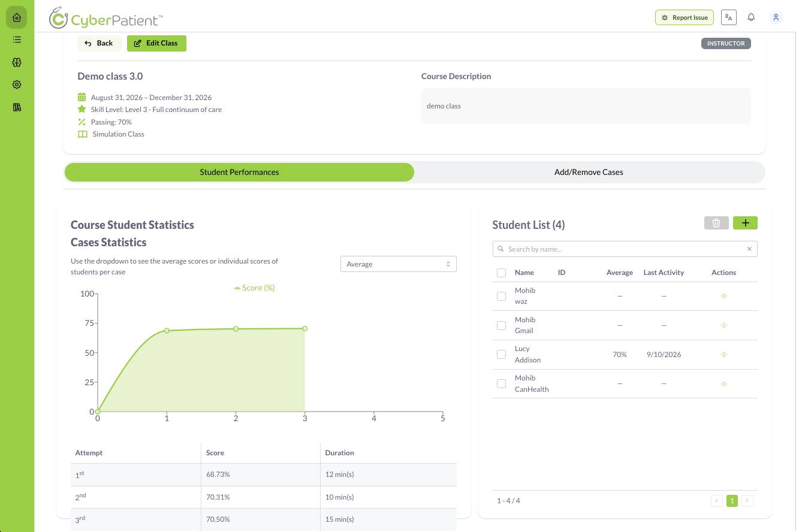The image size is (796, 532).
Task: Open the home icon in sidebar
Action: (17, 17)
